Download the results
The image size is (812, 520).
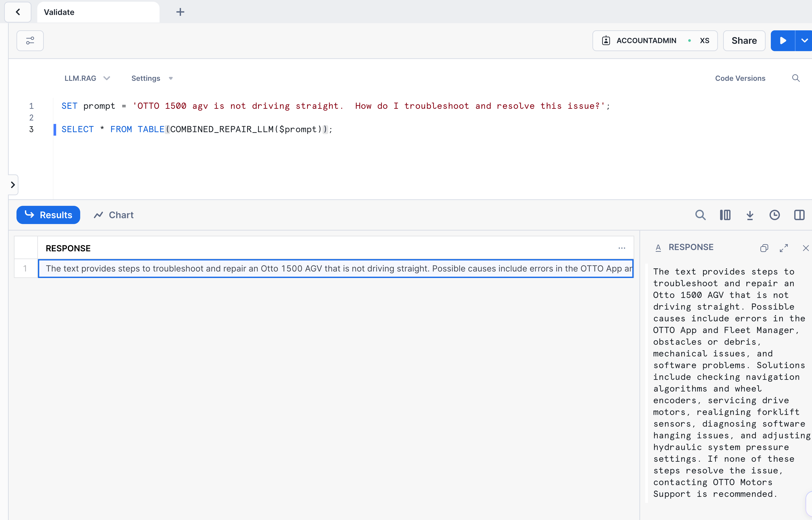(750, 215)
